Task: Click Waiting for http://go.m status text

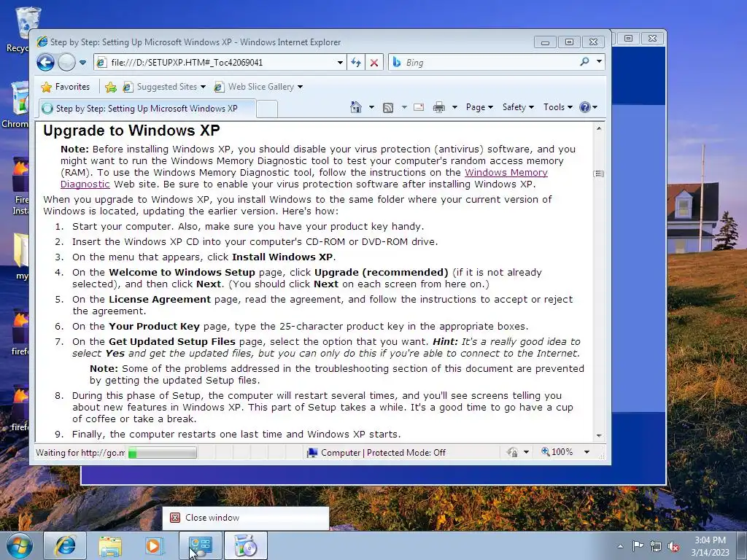Action: coord(80,452)
